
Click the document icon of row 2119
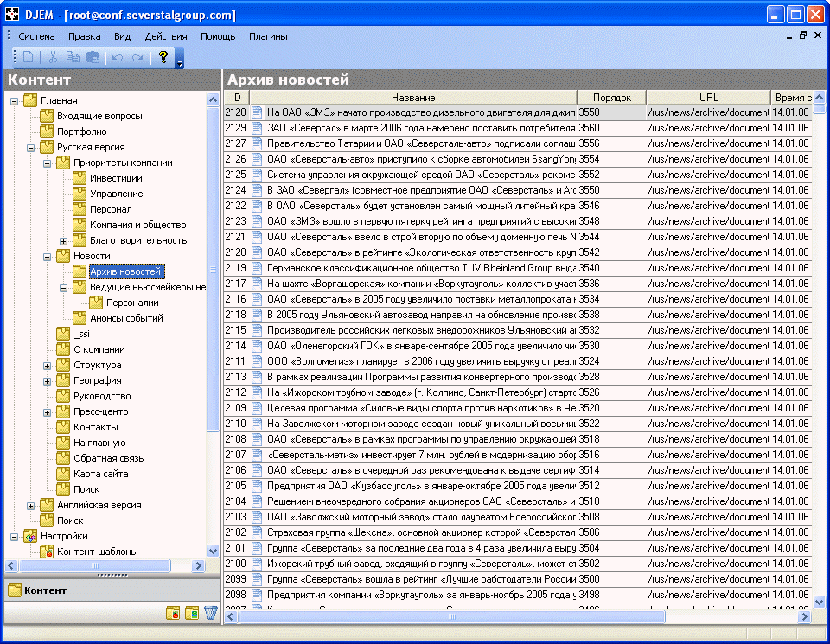pyautogui.click(x=258, y=268)
